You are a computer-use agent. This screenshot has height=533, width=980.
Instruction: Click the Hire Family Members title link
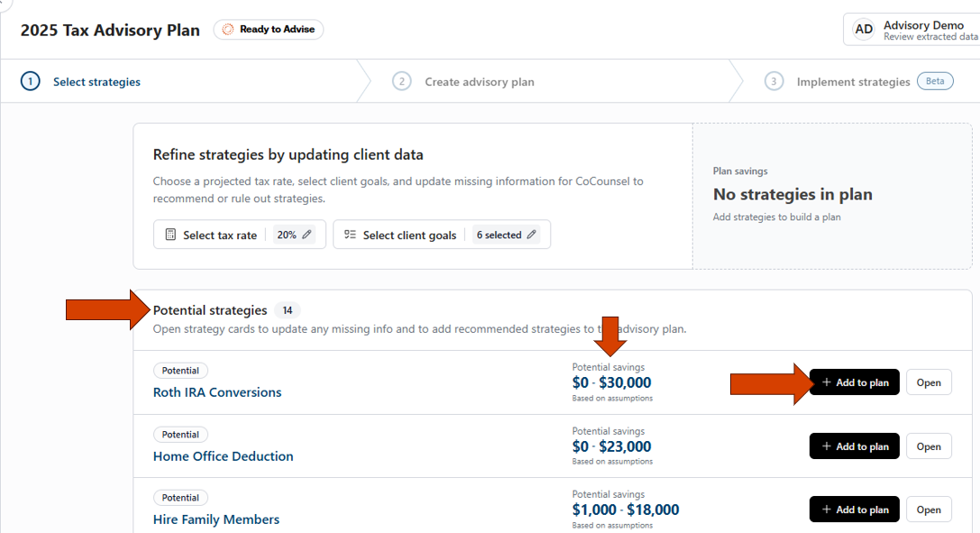pyautogui.click(x=216, y=519)
